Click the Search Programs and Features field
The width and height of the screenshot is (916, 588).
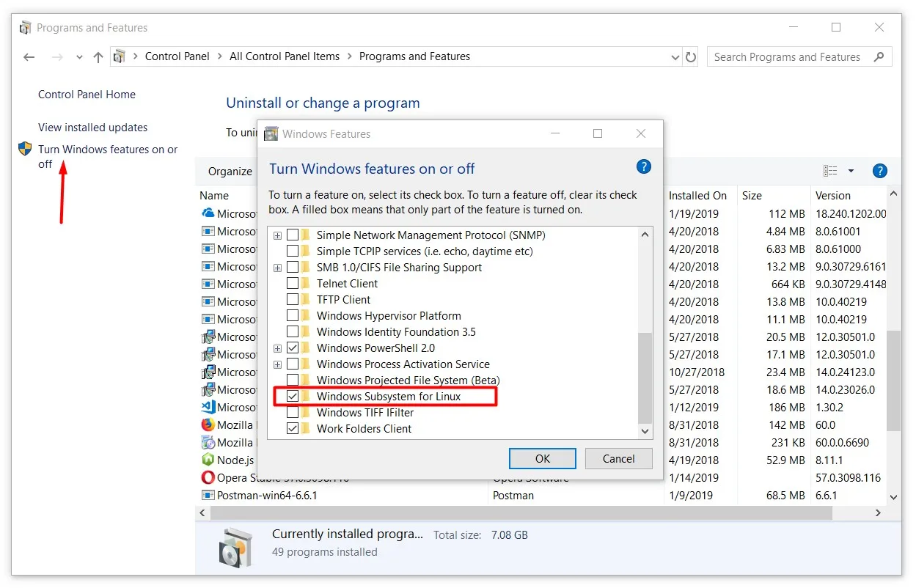(x=788, y=56)
